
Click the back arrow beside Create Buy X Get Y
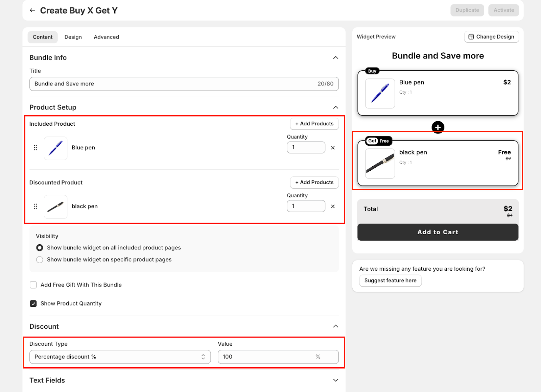click(32, 10)
